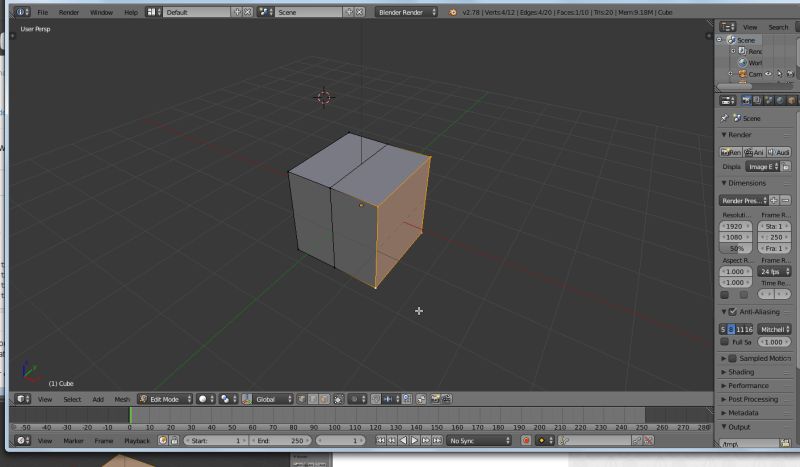Open the Help menu
800x467 pixels.
click(x=131, y=12)
